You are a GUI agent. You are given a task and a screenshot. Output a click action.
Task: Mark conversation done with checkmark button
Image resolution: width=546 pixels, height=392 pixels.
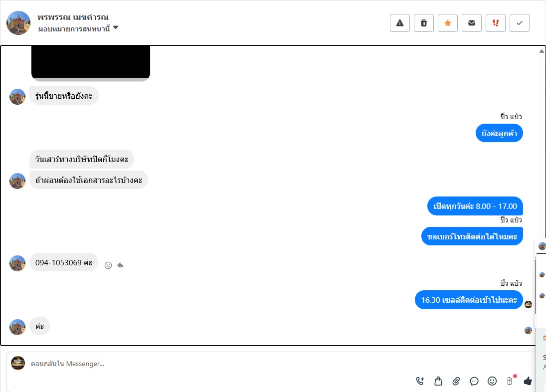pos(520,23)
